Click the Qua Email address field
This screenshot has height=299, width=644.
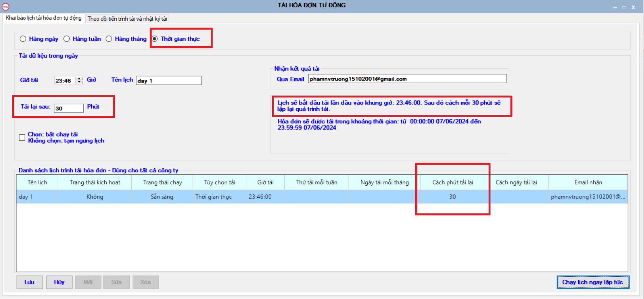click(407, 79)
